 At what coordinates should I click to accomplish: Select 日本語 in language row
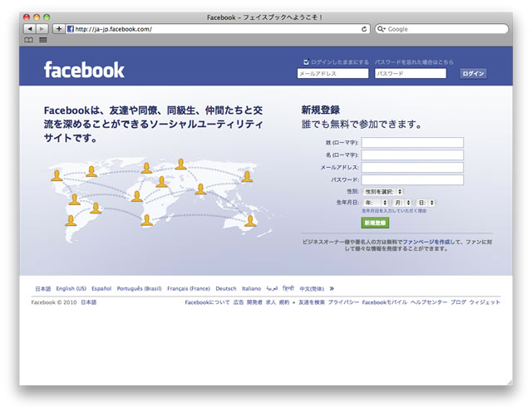point(43,288)
